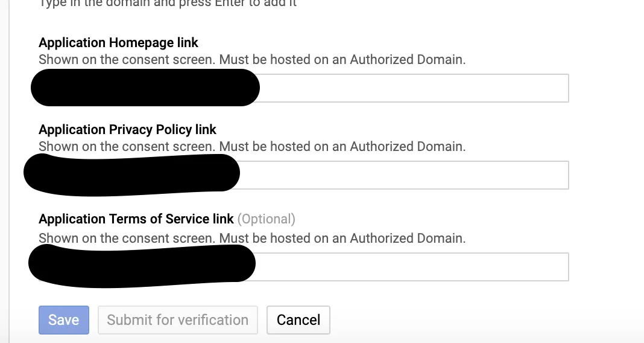Click the Submit for verification button
Screen dimensions: 644x343
point(177,320)
